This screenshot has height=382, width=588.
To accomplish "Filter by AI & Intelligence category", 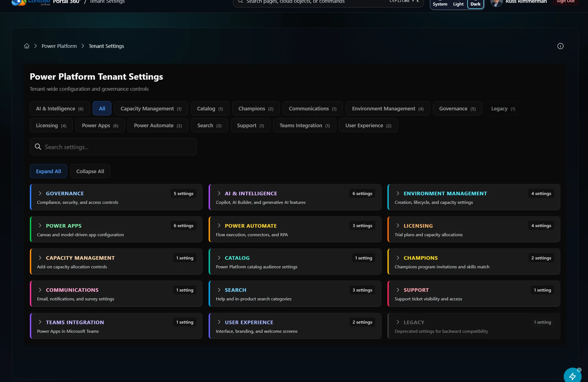I will coord(60,108).
